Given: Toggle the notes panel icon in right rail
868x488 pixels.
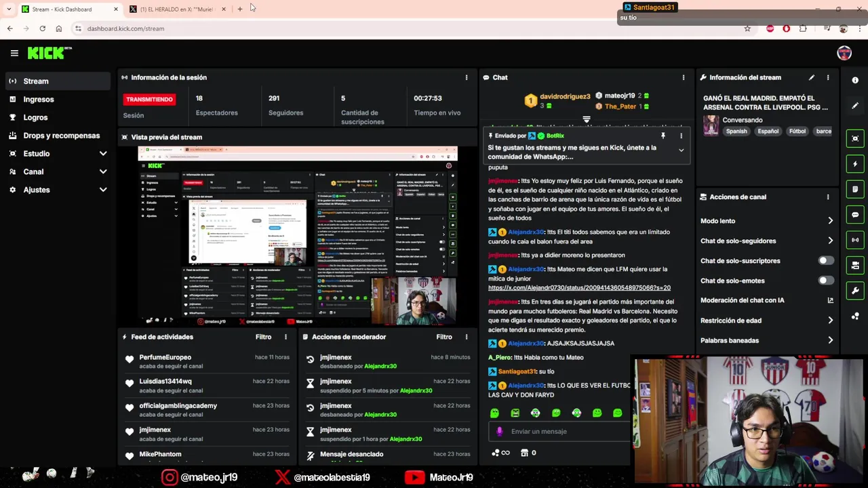Looking at the screenshot, I should click(x=855, y=189).
